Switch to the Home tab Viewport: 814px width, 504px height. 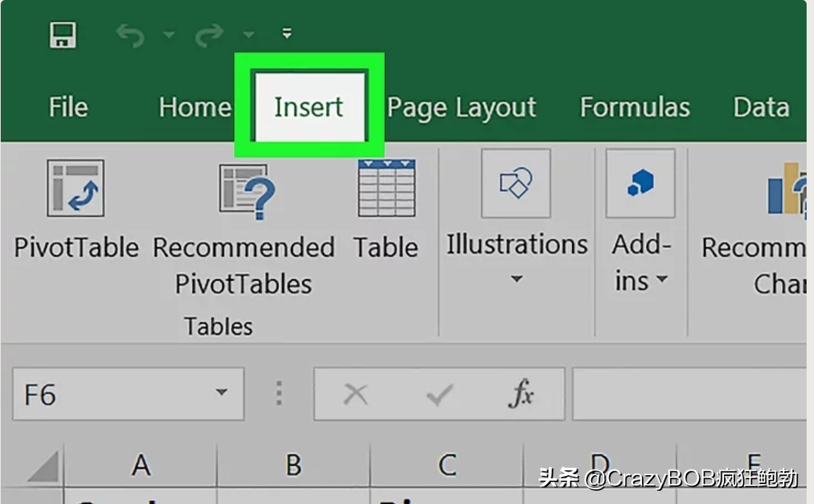tap(195, 108)
